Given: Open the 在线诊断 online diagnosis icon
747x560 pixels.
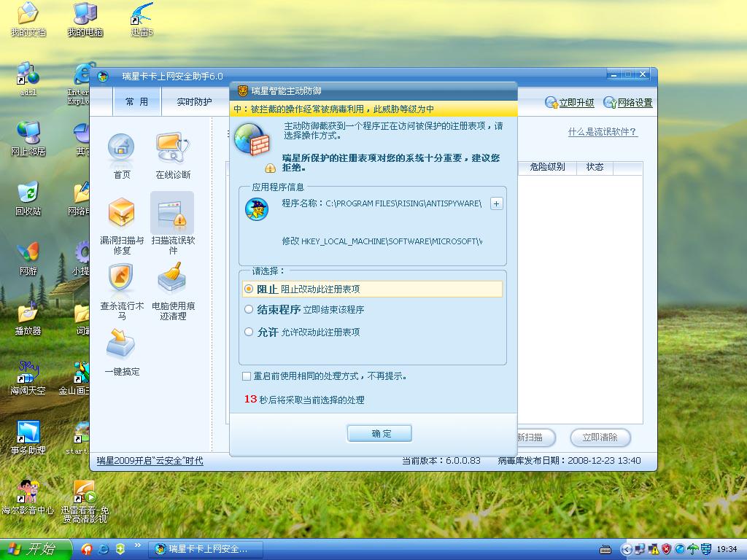Looking at the screenshot, I should [x=172, y=147].
